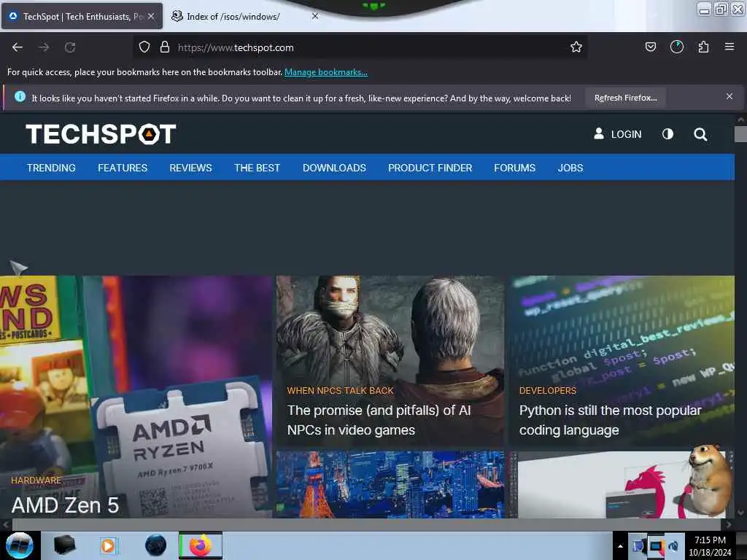Image resolution: width=747 pixels, height=560 pixels.
Task: Click the first system tray icon
Action: (x=639, y=546)
